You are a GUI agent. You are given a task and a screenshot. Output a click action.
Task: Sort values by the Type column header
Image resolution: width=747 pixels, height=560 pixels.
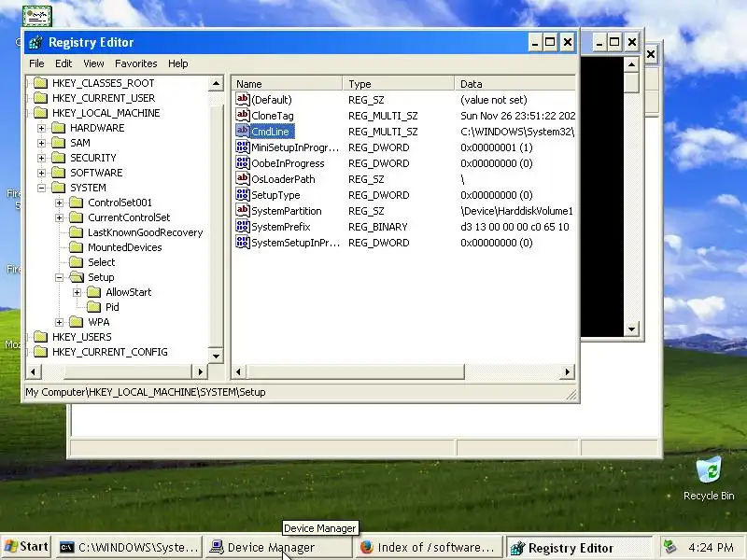point(399,84)
